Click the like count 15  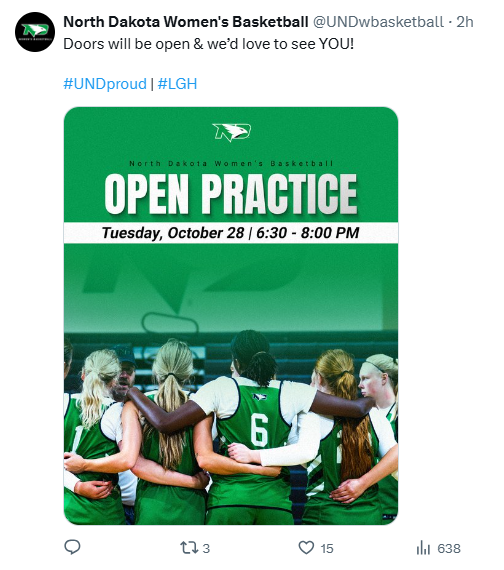(x=327, y=548)
